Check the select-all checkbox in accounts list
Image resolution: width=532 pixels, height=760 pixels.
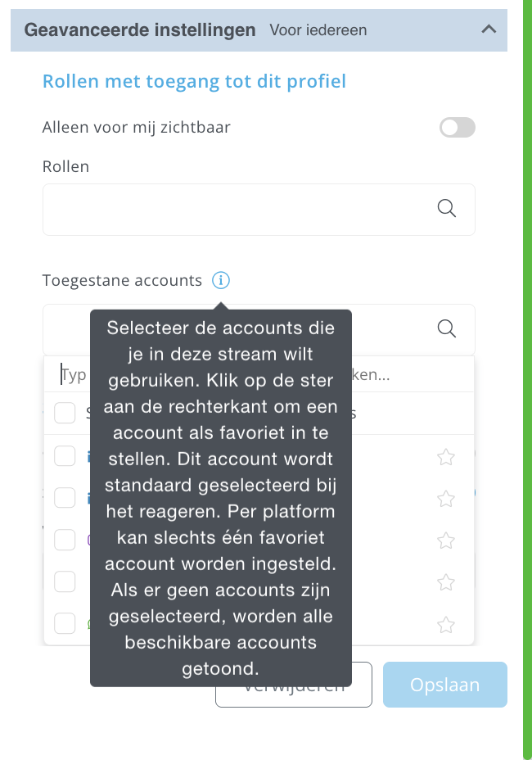pos(65,413)
